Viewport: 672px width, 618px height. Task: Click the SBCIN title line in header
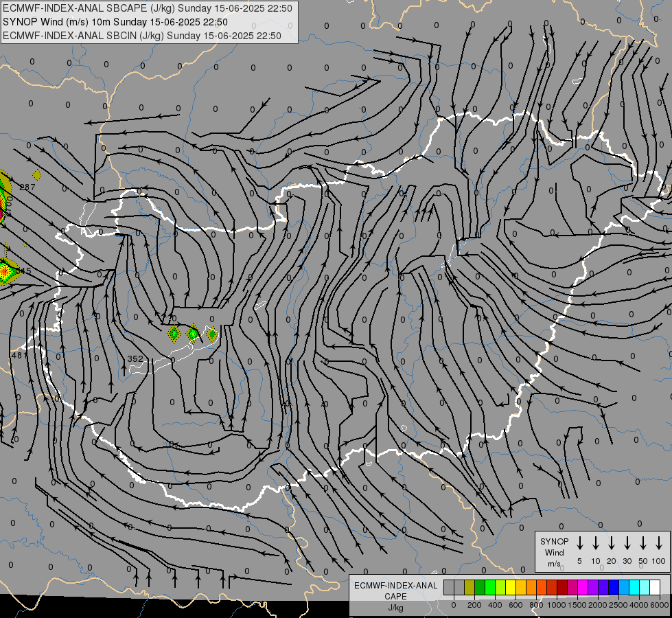[142, 36]
